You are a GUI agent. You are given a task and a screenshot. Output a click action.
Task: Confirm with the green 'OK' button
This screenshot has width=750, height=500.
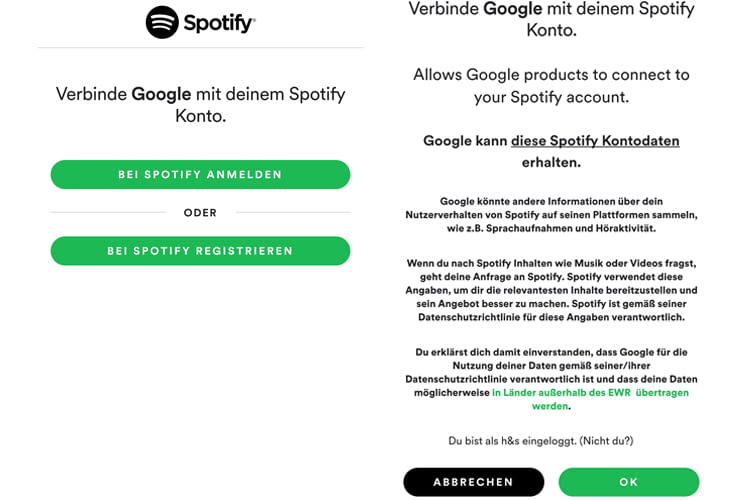point(629,482)
